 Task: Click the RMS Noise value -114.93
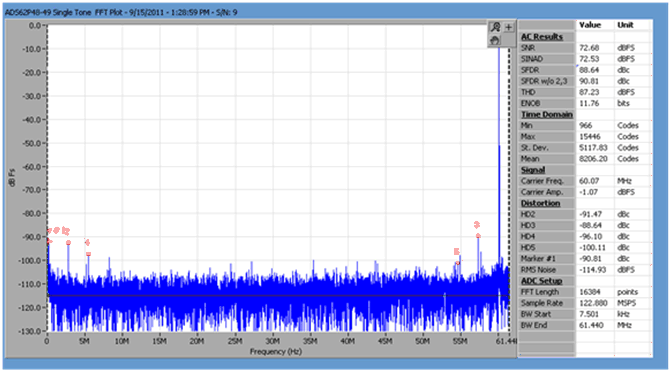coord(592,270)
